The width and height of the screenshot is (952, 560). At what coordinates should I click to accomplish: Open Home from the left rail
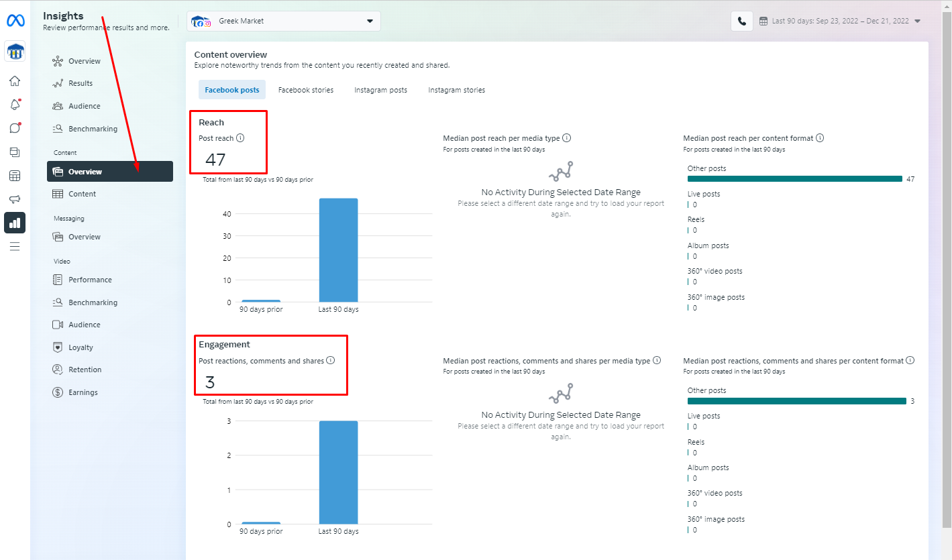point(15,81)
